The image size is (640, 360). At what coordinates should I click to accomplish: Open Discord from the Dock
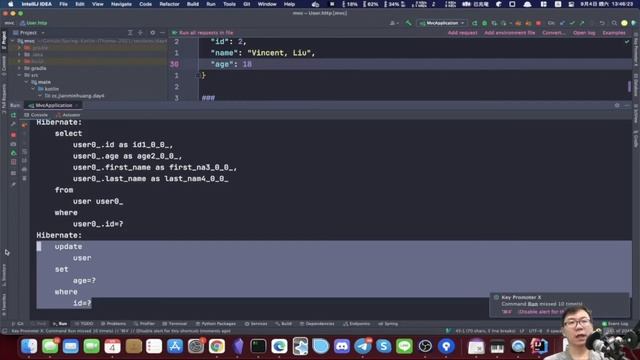(x=342, y=347)
